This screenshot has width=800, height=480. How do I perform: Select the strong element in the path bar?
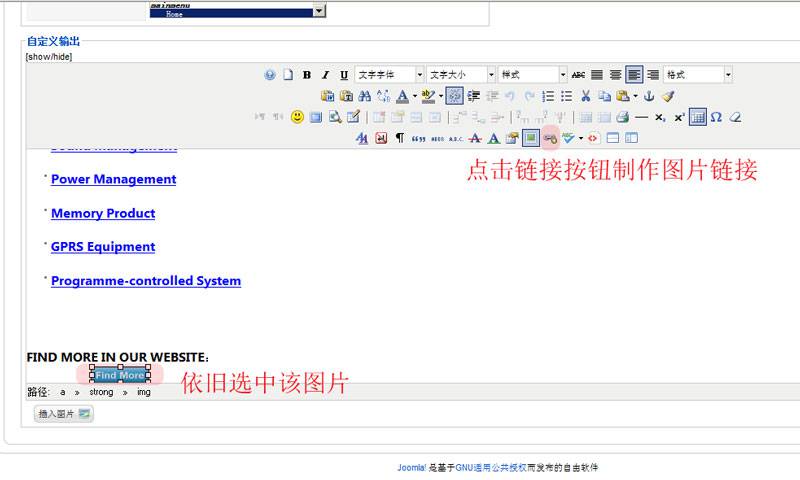(101, 392)
